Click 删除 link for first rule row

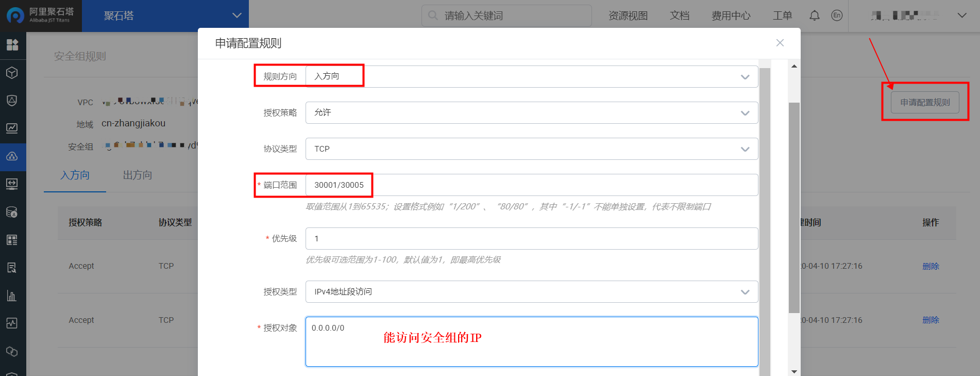coord(931,266)
